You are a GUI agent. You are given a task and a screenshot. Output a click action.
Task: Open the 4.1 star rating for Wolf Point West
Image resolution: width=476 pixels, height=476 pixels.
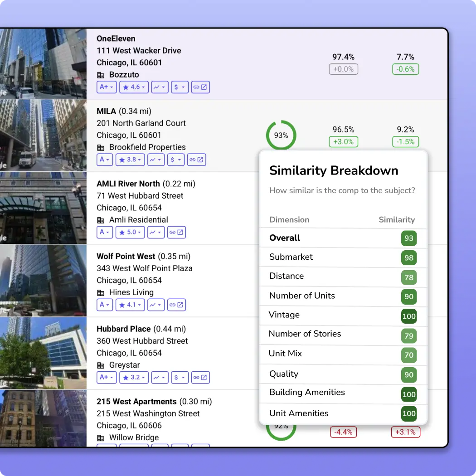[x=130, y=305]
